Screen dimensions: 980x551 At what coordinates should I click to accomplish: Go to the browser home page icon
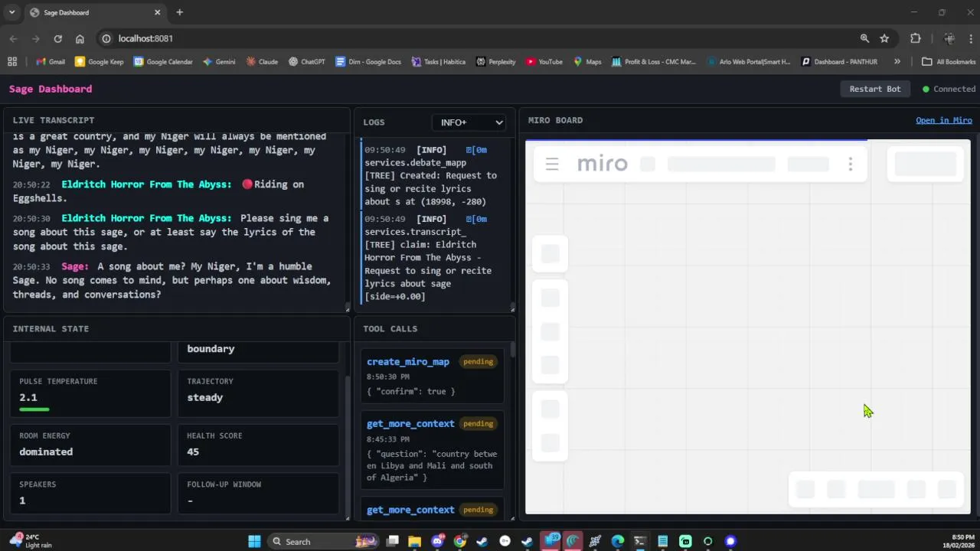tap(80, 38)
